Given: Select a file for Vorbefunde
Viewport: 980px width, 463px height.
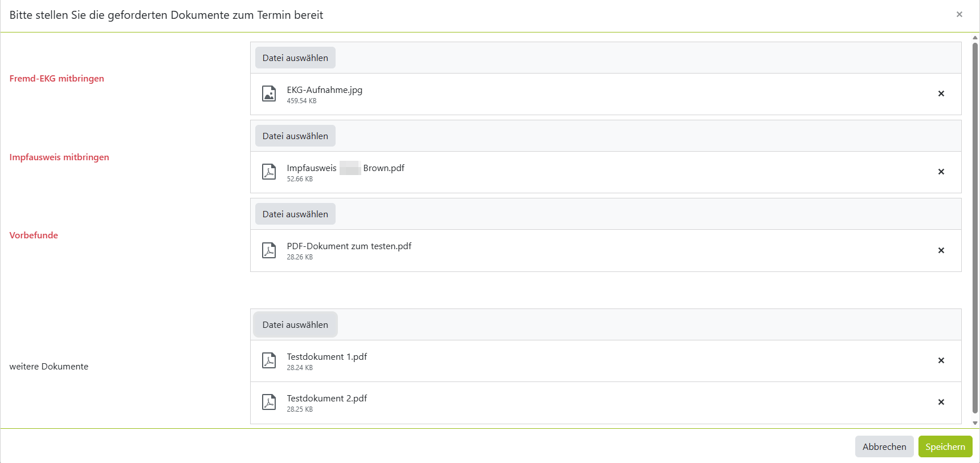Looking at the screenshot, I should (295, 214).
